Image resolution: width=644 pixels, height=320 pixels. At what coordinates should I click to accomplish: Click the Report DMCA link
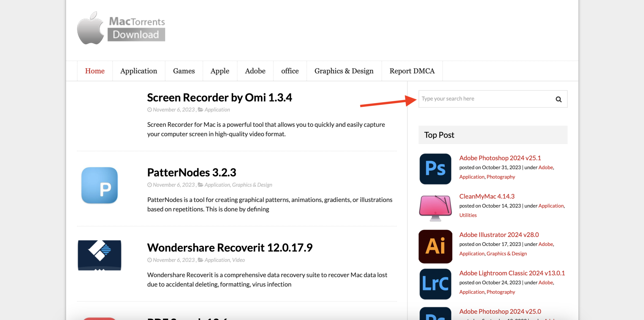412,71
